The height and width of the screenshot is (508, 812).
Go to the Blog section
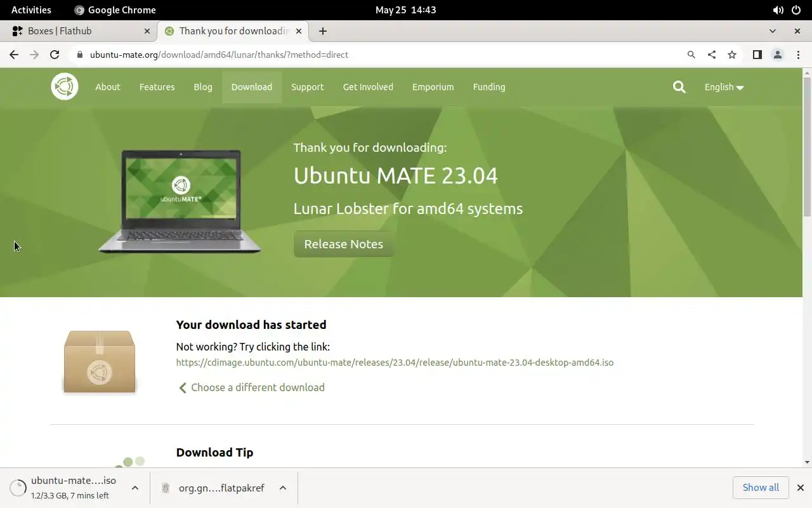coord(203,87)
